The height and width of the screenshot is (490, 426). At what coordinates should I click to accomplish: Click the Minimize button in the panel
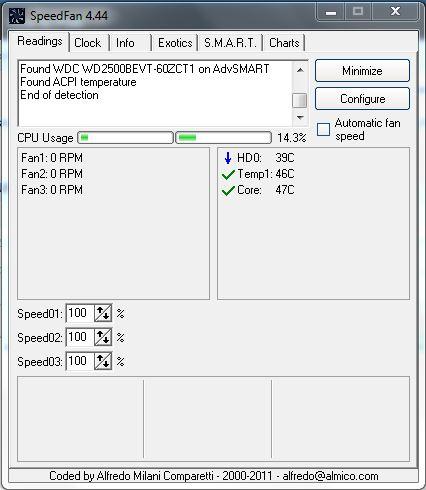coord(362,71)
